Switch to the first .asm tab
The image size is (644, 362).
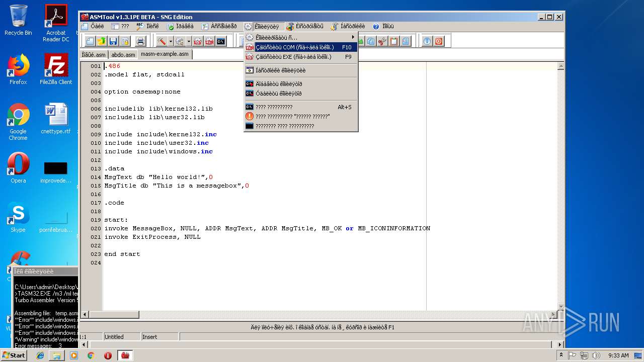(94, 55)
